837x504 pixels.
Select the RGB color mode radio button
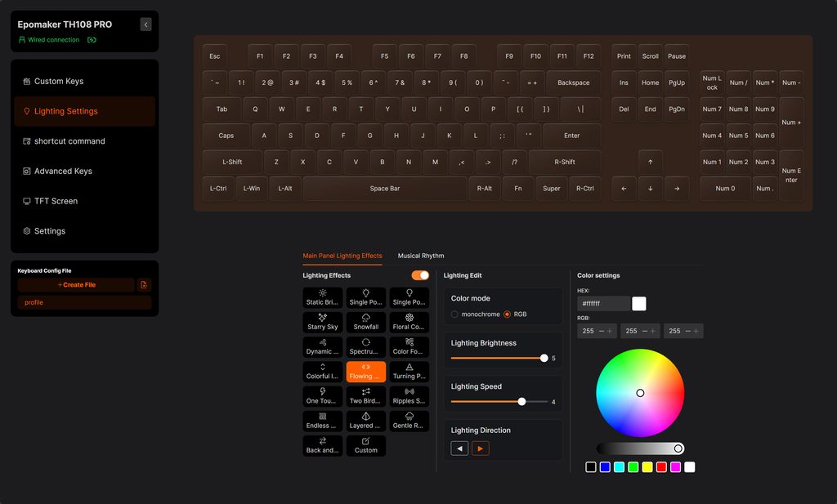coord(507,314)
